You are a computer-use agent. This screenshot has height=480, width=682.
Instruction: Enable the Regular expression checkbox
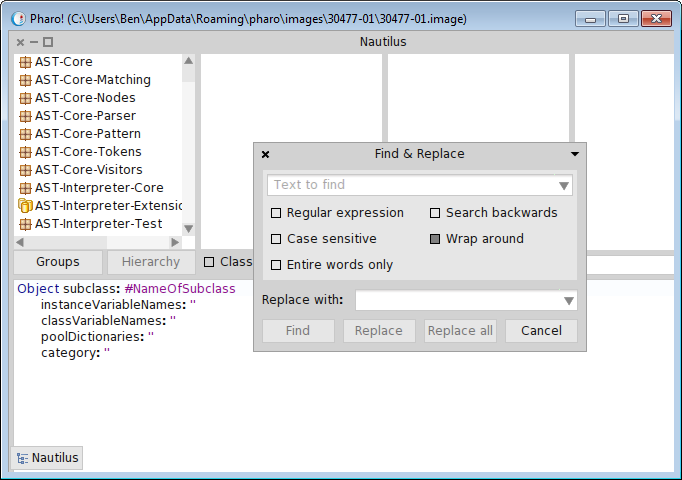click(276, 213)
